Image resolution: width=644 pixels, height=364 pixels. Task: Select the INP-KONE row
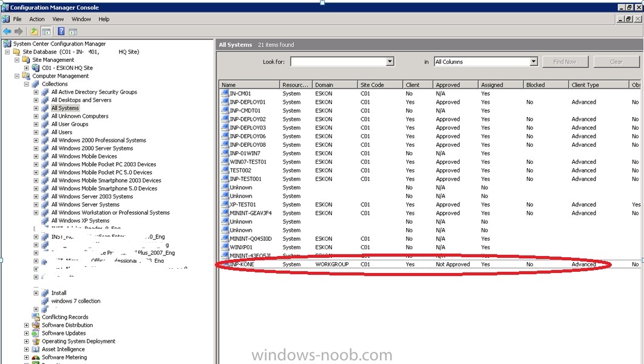coord(430,265)
